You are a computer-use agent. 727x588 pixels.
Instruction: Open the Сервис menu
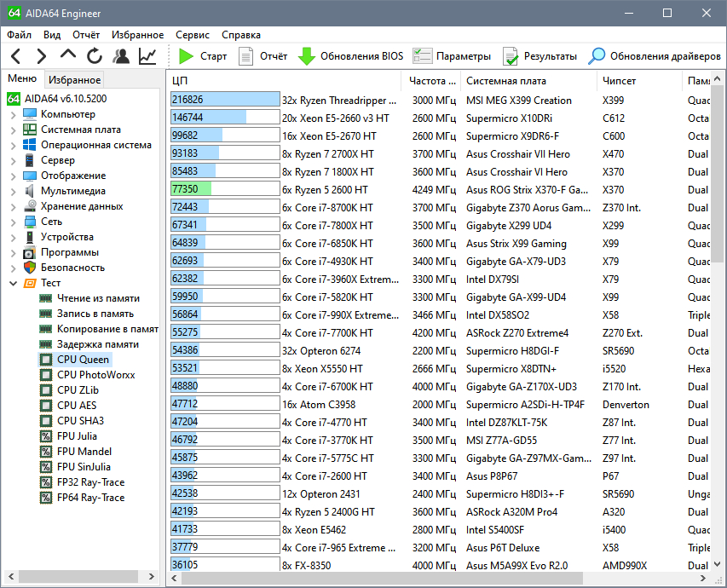click(193, 35)
